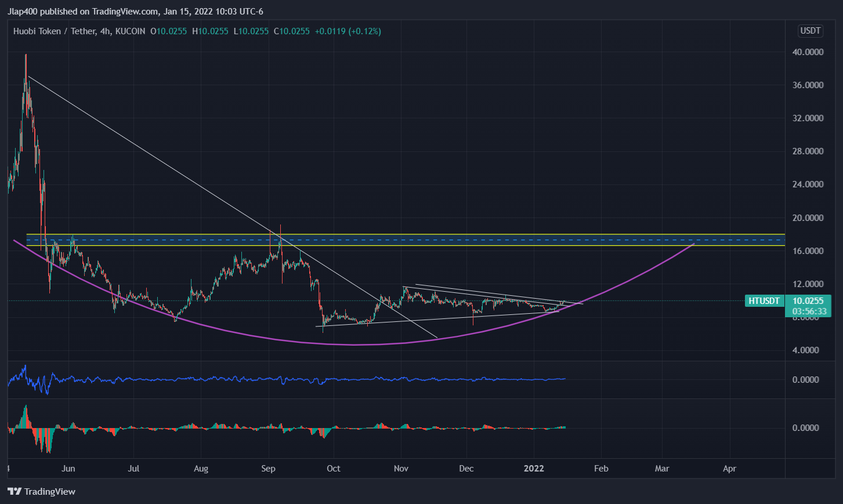The height and width of the screenshot is (504, 843).
Task: Click the Dec date label on time axis
Action: (x=466, y=468)
